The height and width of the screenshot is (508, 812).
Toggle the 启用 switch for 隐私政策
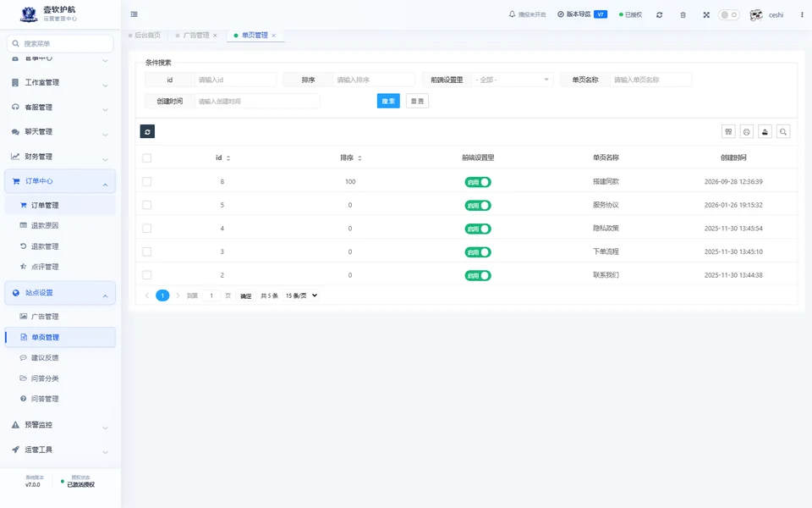477,229
